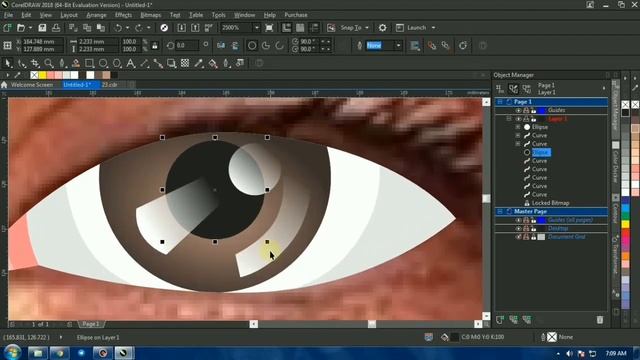Click the Pie shape mode icon

pyautogui.click(x=266, y=45)
